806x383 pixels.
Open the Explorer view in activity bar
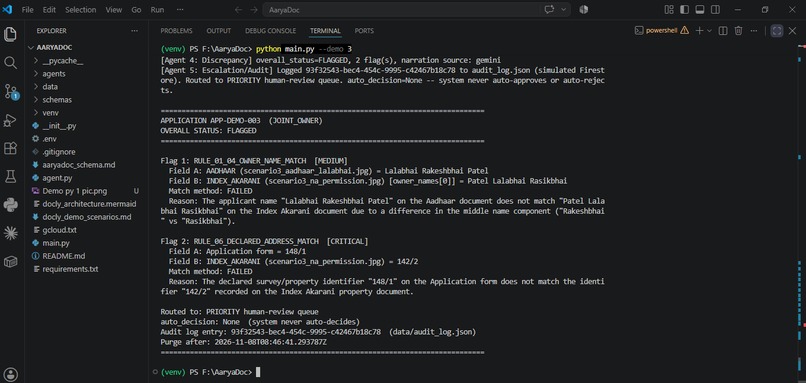click(10, 34)
